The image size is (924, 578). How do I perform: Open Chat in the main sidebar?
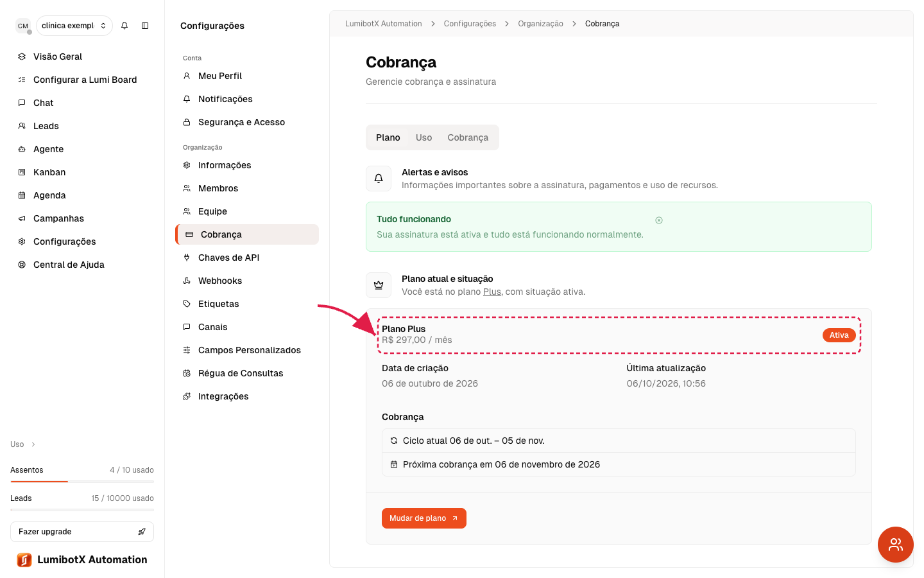pyautogui.click(x=82, y=103)
